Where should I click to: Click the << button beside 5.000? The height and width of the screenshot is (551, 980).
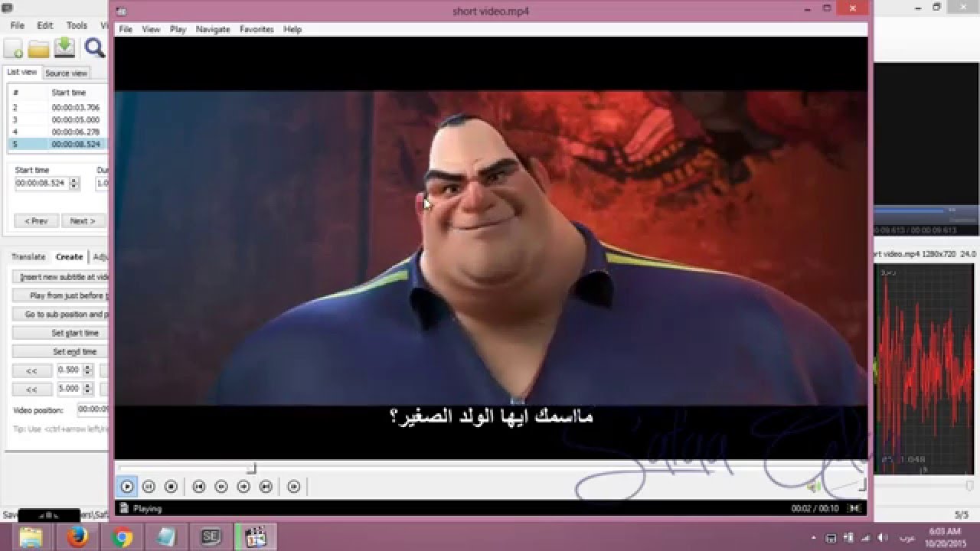32,389
